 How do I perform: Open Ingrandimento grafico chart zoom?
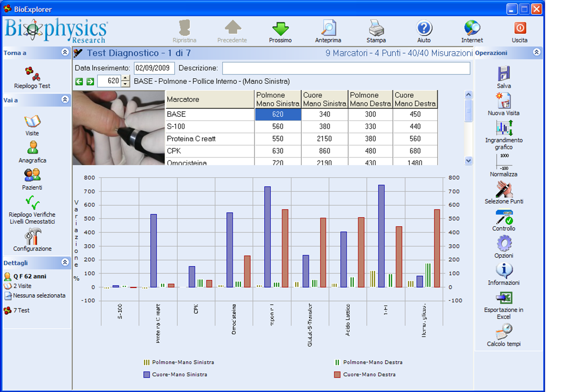tap(504, 128)
